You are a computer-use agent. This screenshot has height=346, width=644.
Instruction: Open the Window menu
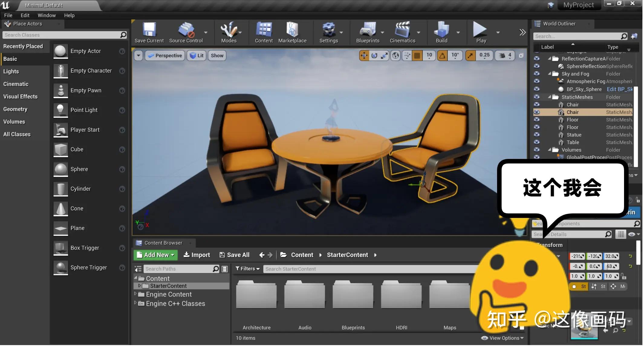(x=47, y=15)
